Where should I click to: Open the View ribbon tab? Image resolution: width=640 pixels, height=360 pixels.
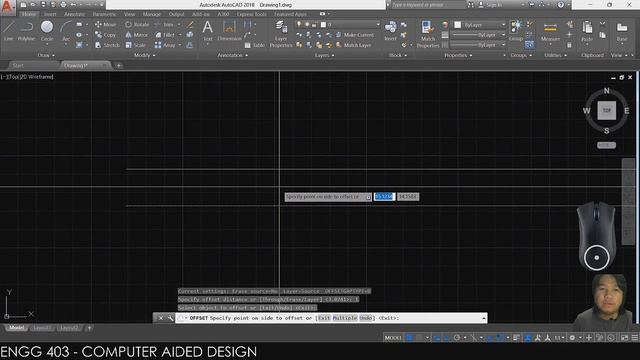click(129, 14)
